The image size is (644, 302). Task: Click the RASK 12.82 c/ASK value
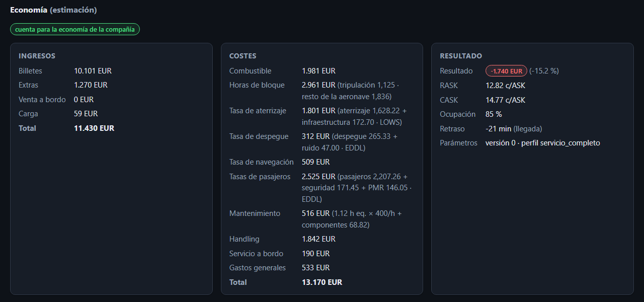pyautogui.click(x=505, y=86)
